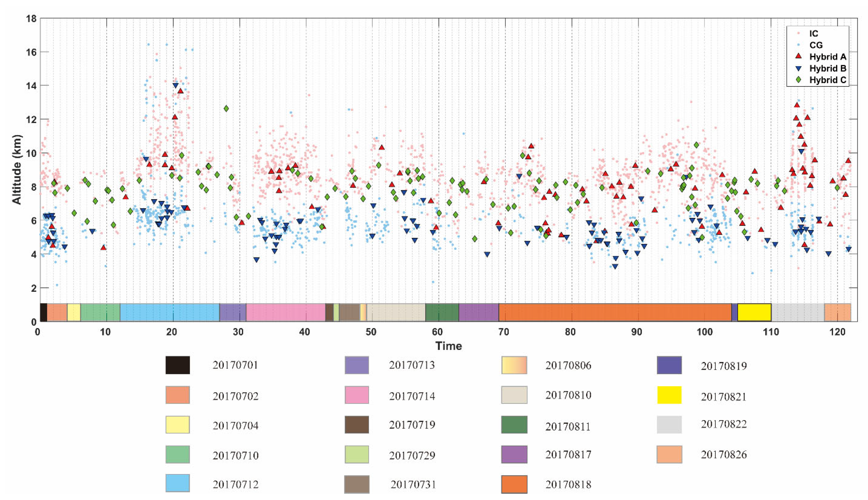Click the salmon 20170702 legend swatch
Screen dimensions: 868x500
coord(178,395)
